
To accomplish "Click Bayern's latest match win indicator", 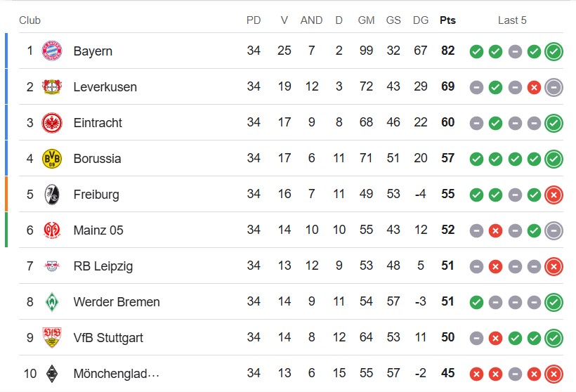I will coord(554,51).
